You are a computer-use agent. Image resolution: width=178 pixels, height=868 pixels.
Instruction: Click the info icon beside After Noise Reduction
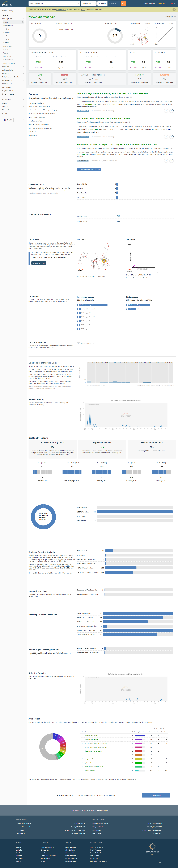(105, 75)
